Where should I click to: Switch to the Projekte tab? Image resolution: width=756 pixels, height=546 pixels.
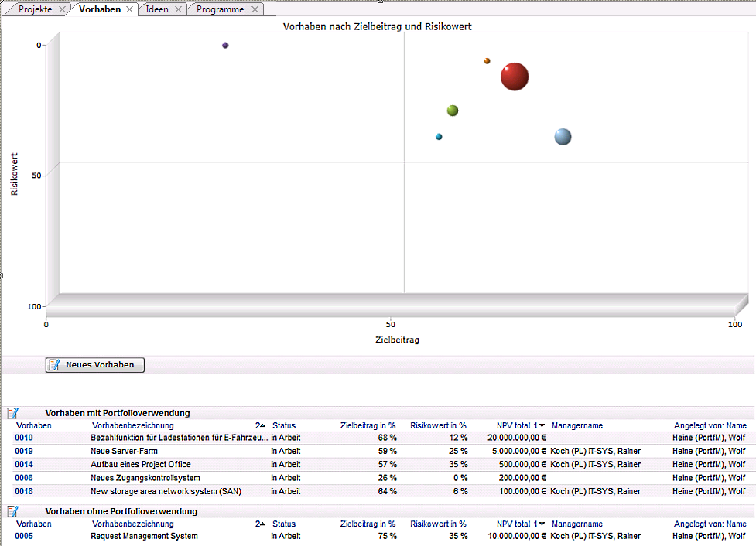coord(36,10)
